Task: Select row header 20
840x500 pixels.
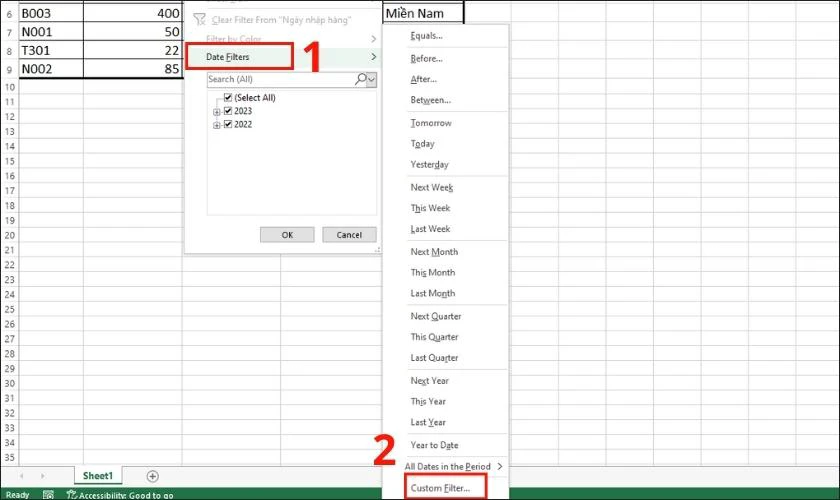Action: [10, 235]
